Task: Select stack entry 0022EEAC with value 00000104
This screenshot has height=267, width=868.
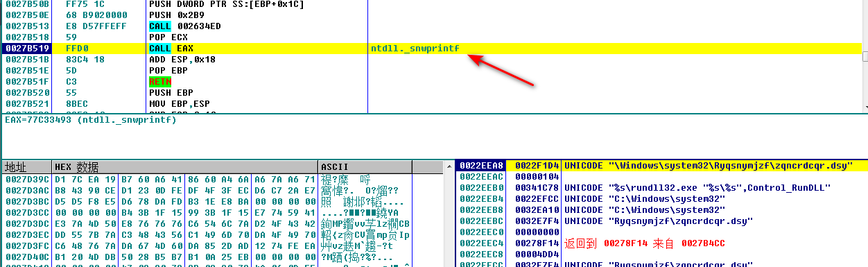Action: click(661, 177)
